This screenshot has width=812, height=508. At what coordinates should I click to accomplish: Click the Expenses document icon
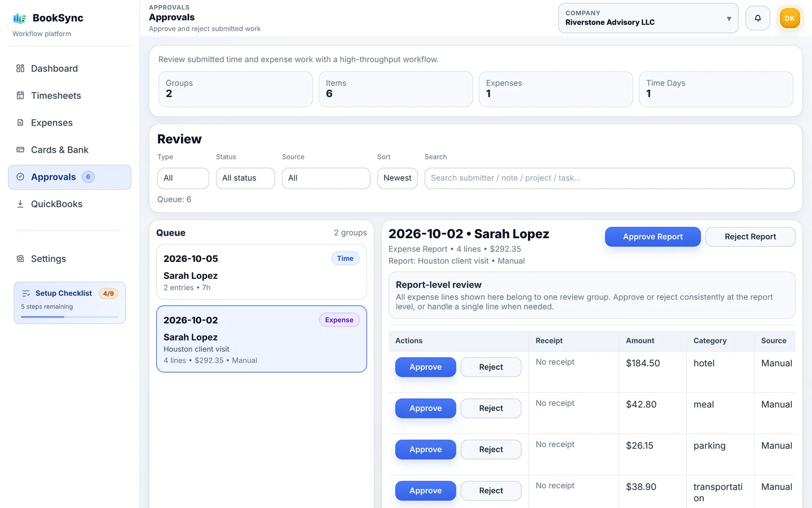(x=20, y=122)
